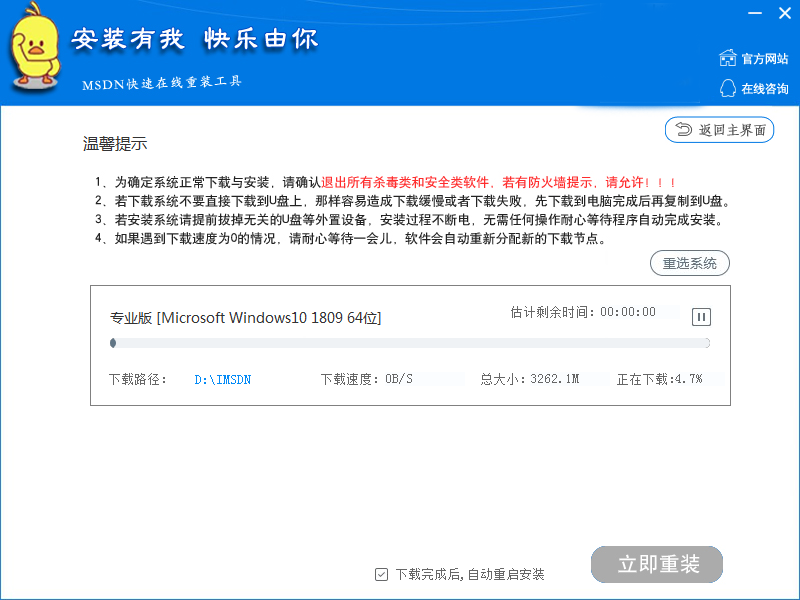Image resolution: width=800 pixels, height=600 pixels.
Task: Click the 重选系统 reselect system button
Action: (x=689, y=263)
